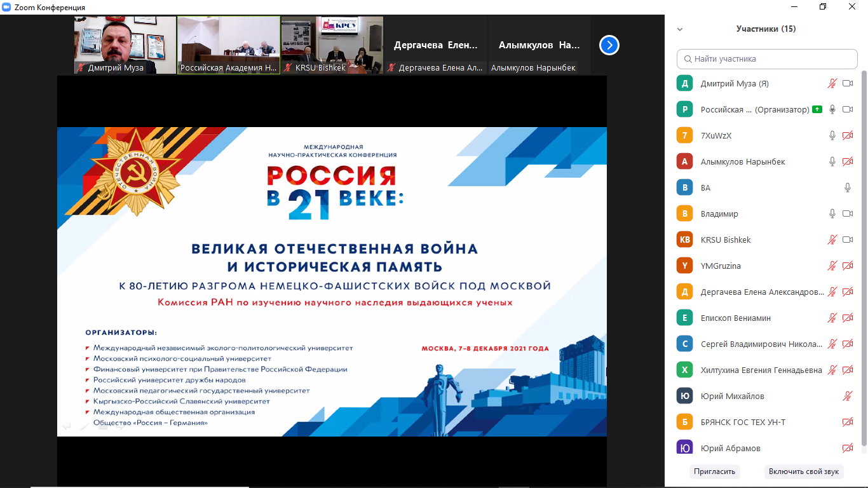This screenshot has height=488, width=868.
Task: Click participant name 'Епископ Вениамин'
Action: [736, 318]
